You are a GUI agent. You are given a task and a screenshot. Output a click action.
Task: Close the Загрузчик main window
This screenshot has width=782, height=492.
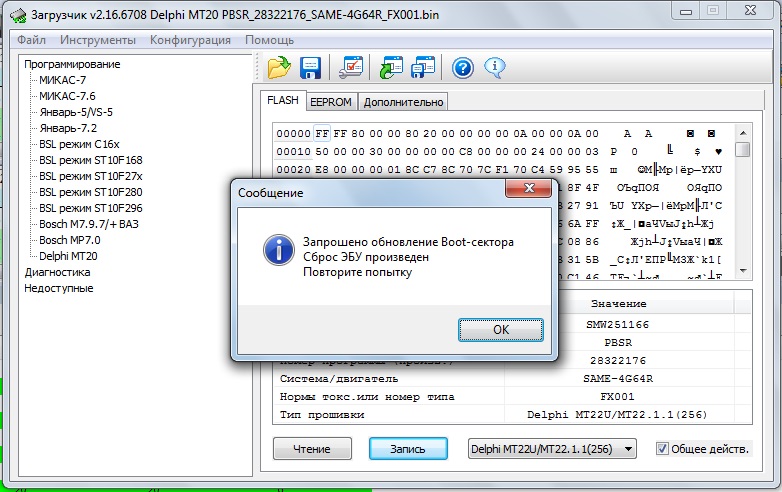coord(750,11)
